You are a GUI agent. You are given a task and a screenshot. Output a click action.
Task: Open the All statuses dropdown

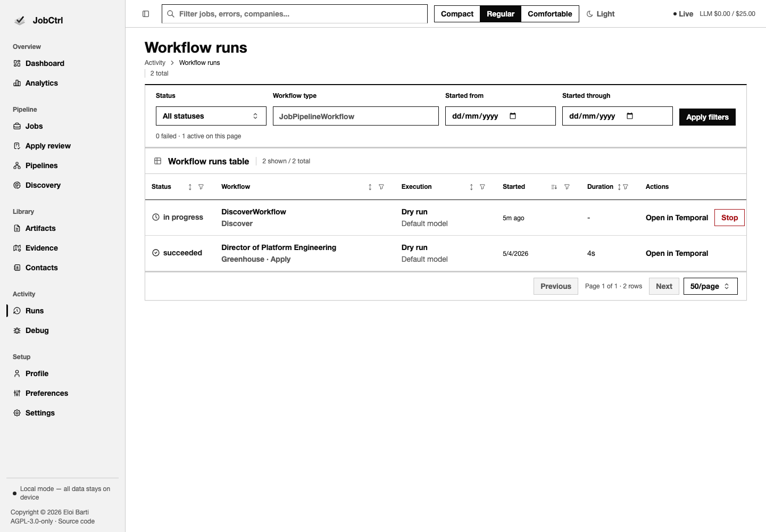pos(211,116)
